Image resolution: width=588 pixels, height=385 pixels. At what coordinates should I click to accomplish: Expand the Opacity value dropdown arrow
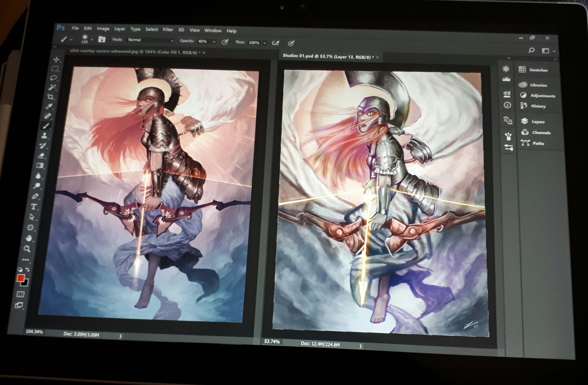214,42
